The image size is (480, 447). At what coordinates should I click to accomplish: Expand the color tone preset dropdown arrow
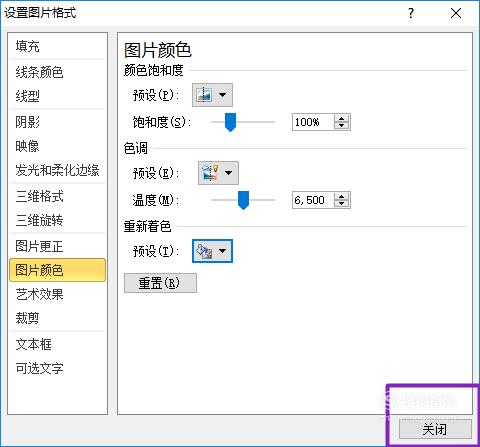click(x=229, y=173)
